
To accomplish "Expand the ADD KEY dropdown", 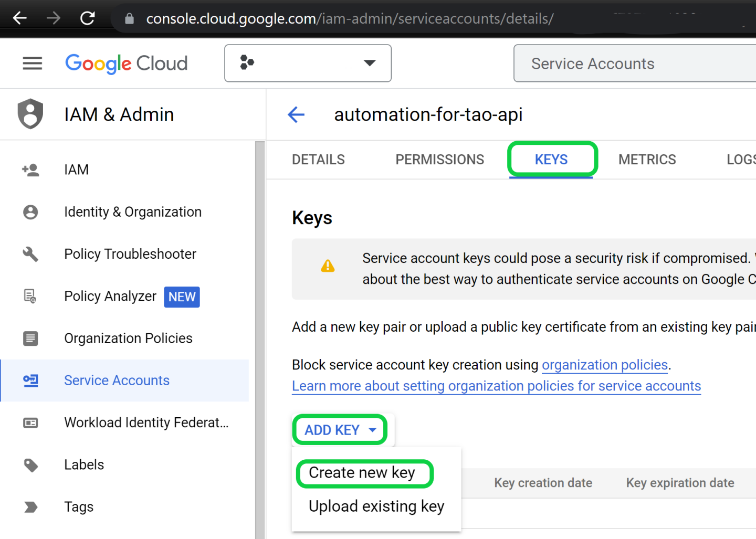I will [340, 430].
